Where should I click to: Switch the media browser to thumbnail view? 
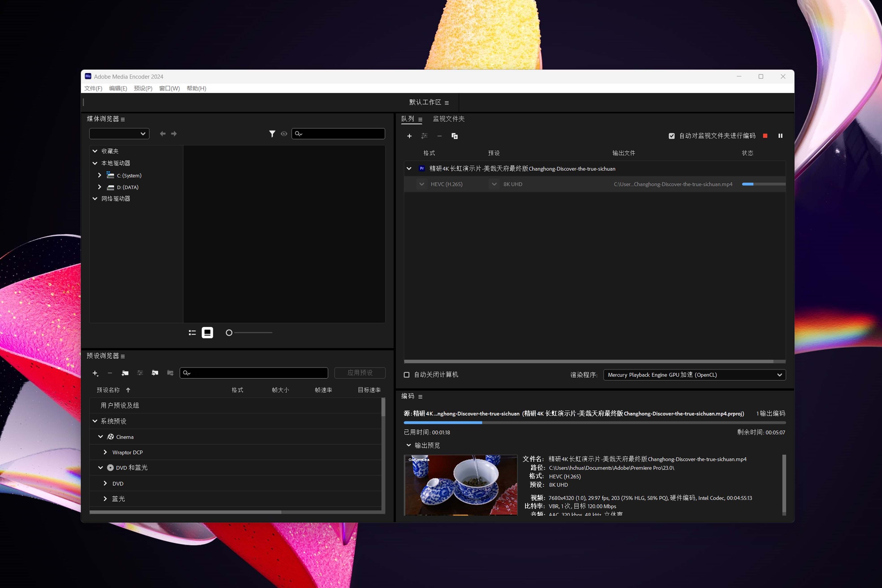(207, 333)
